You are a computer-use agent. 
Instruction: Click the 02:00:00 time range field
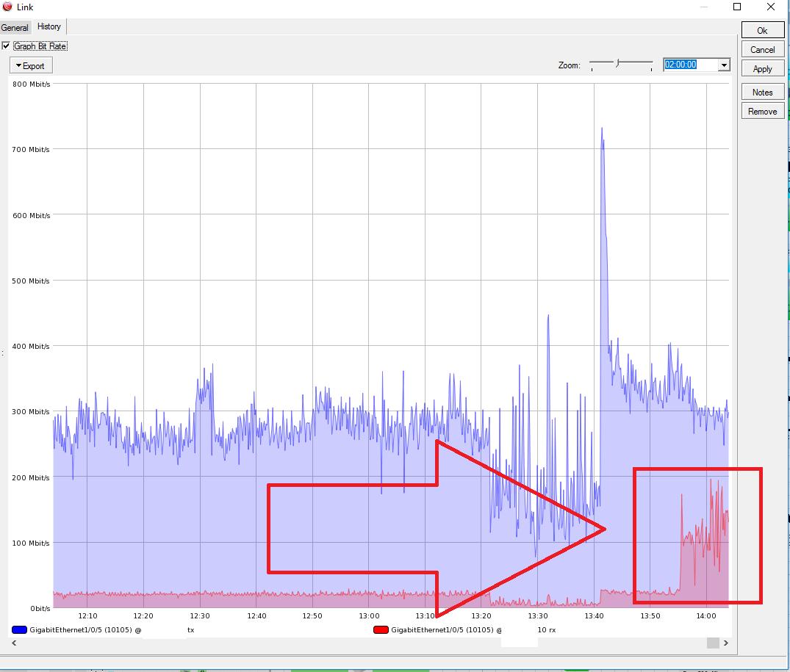[x=689, y=65]
